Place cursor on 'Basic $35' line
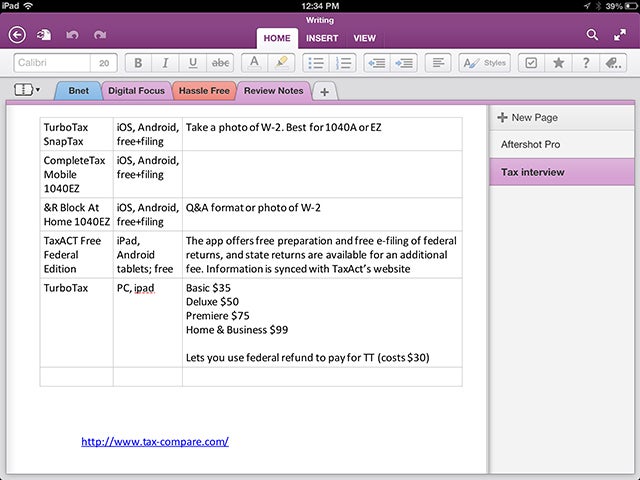This screenshot has height=480, width=640. click(208, 288)
